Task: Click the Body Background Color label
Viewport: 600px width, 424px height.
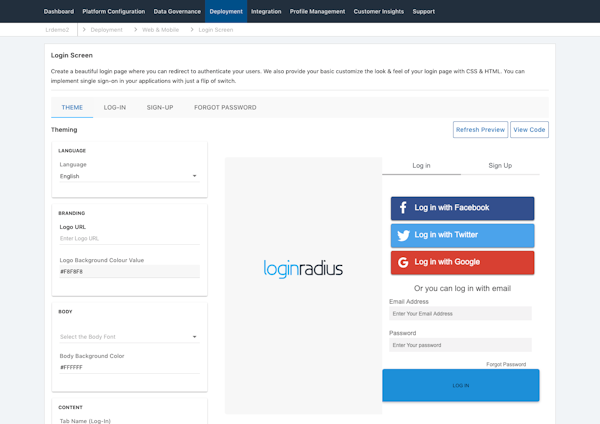Action: [x=92, y=356]
